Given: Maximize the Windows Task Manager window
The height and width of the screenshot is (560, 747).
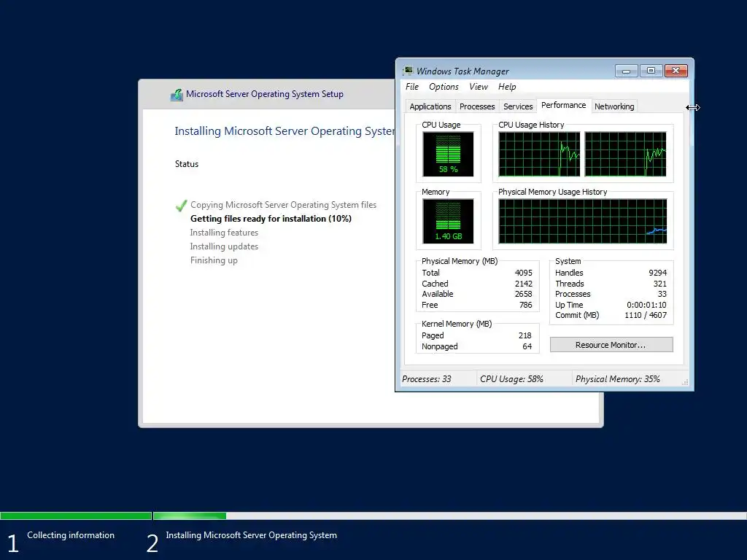Looking at the screenshot, I should [x=651, y=71].
